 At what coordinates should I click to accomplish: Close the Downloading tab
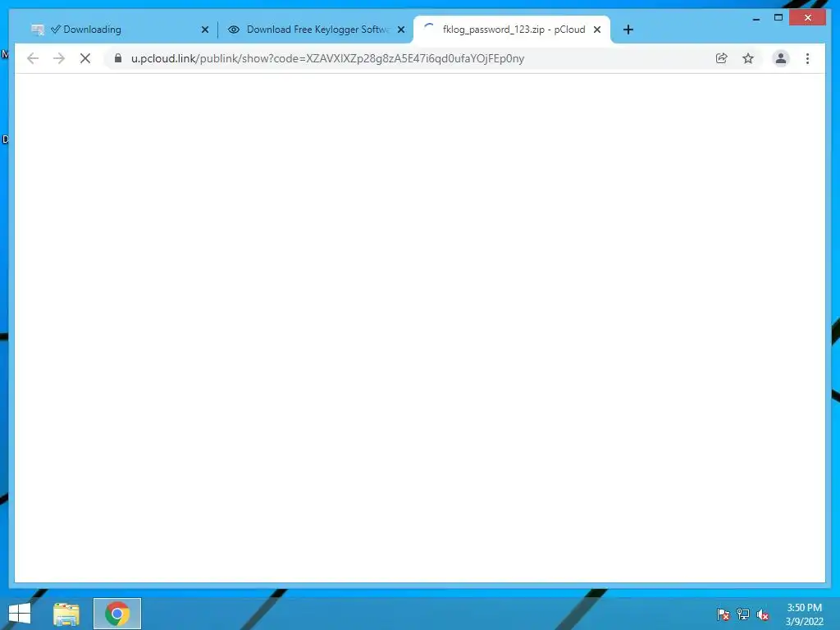[x=204, y=30]
